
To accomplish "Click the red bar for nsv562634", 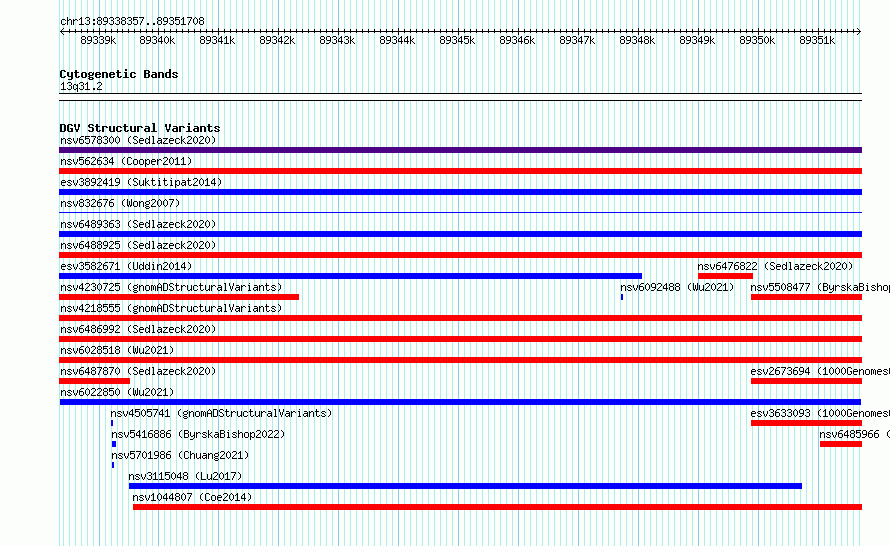I will tap(460, 171).
